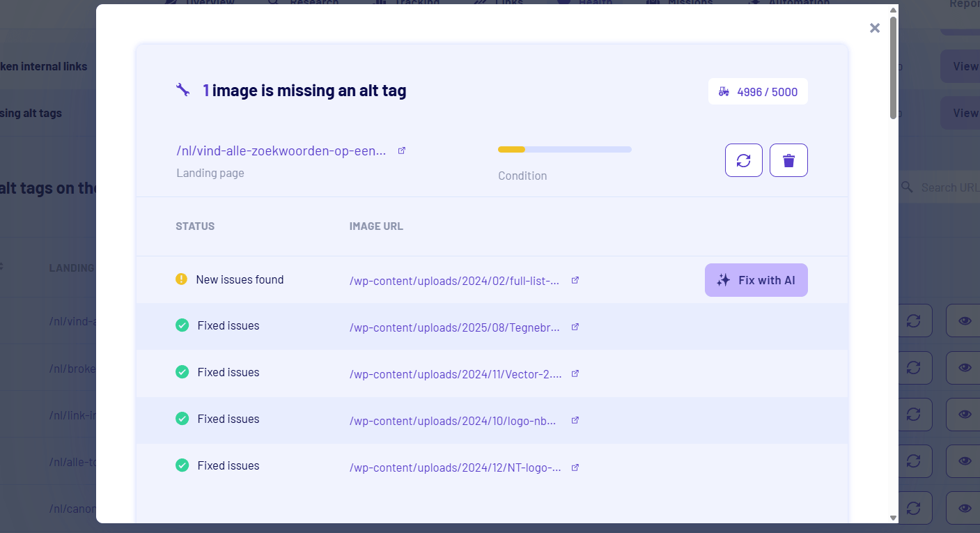Click the wrench icon beside the alt tag heading

click(182, 89)
